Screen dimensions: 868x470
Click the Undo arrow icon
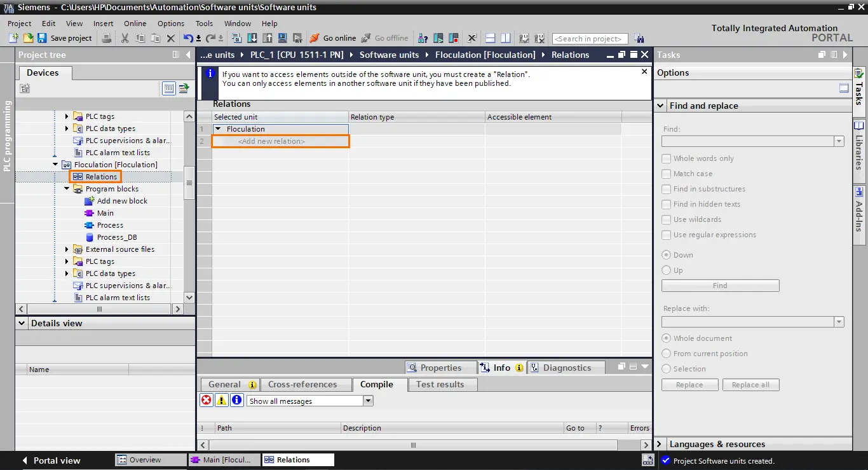pos(188,38)
